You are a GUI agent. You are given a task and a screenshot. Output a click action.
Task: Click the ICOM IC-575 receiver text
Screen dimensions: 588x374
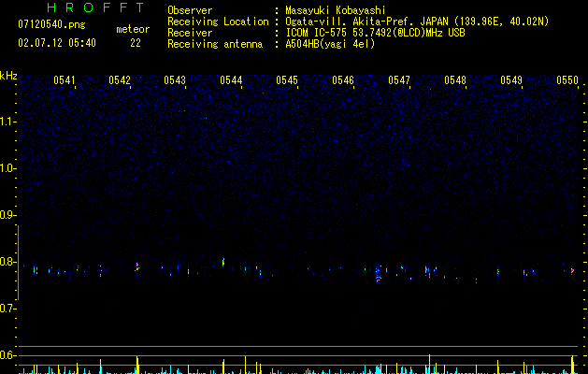[x=375, y=33]
